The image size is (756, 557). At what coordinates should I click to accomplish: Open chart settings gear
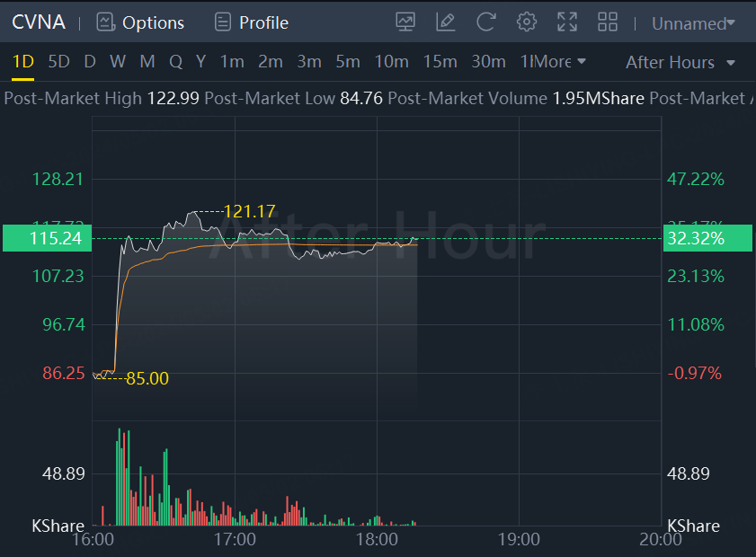527,22
